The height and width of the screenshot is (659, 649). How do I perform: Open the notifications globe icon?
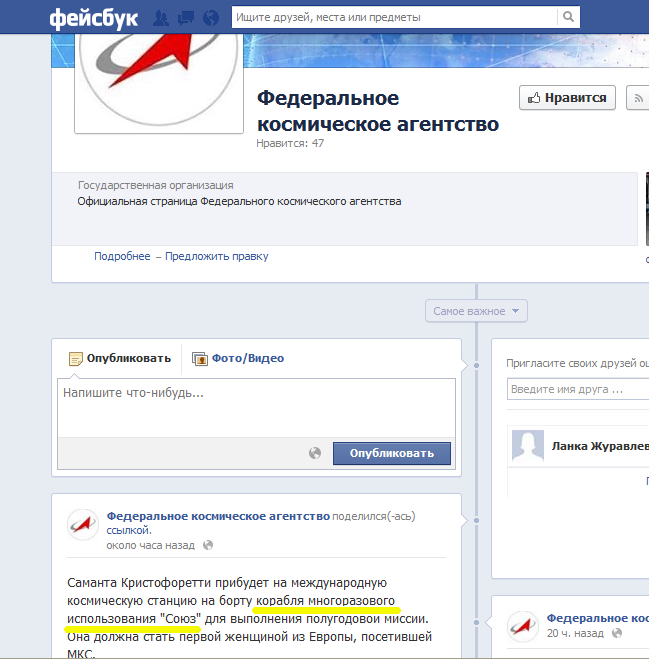click(x=210, y=18)
